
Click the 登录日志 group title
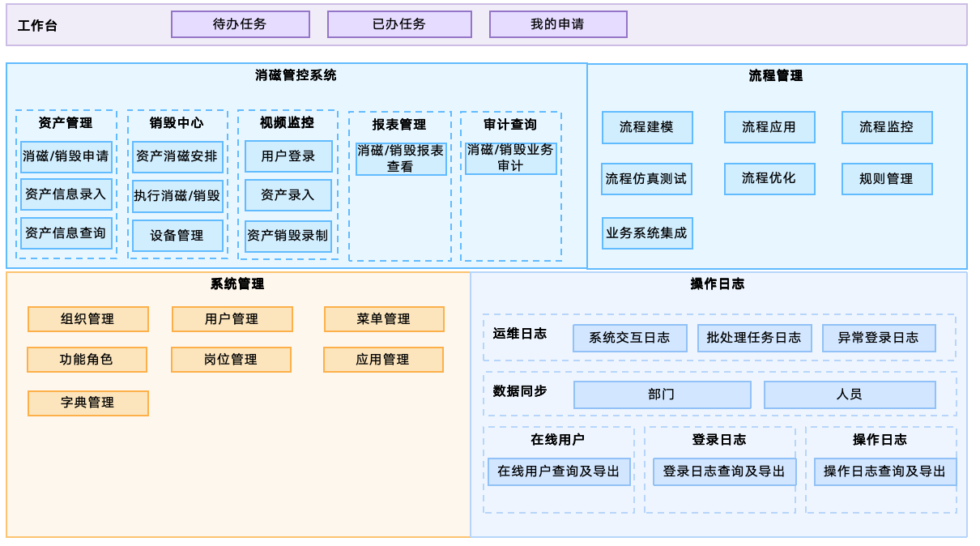click(719, 440)
